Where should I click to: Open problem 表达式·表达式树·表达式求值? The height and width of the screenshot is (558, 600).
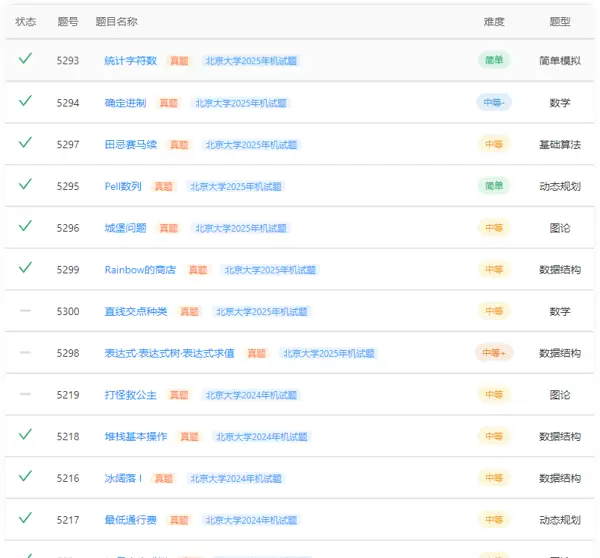coord(169,353)
